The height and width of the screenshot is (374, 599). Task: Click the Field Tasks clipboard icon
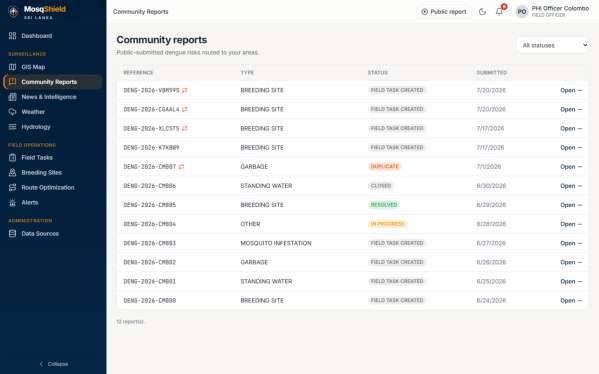(13, 157)
